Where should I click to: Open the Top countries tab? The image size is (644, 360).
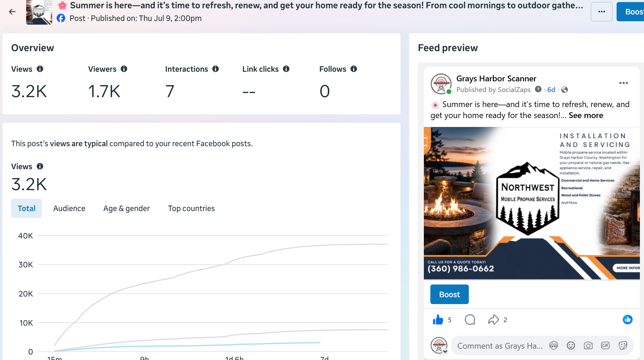click(191, 208)
